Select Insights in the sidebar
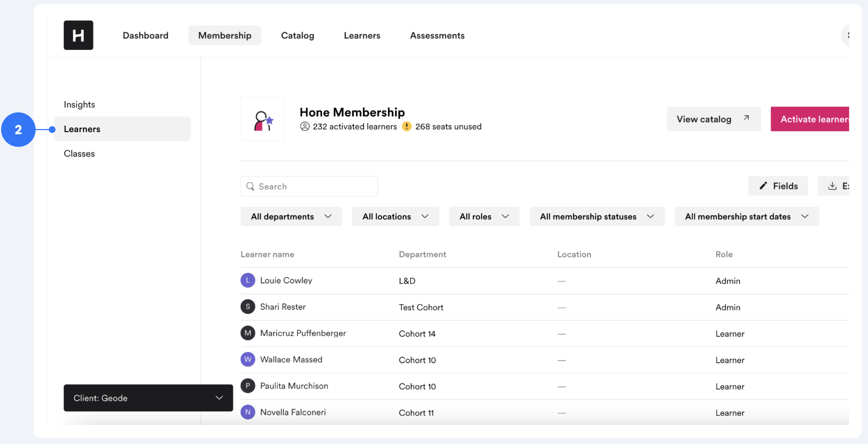 click(x=79, y=105)
